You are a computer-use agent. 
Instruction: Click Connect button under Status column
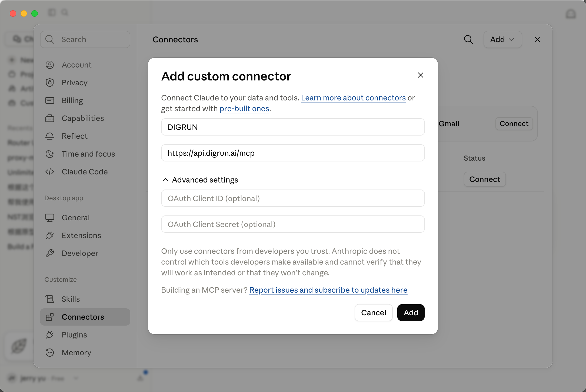[x=485, y=179]
